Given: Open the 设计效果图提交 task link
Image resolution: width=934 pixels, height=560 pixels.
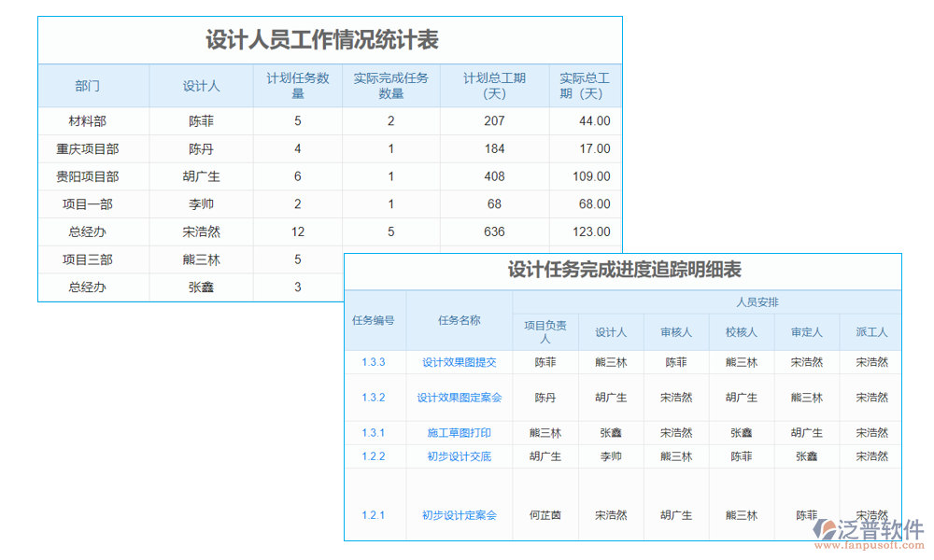Looking at the screenshot, I should click(x=459, y=361).
